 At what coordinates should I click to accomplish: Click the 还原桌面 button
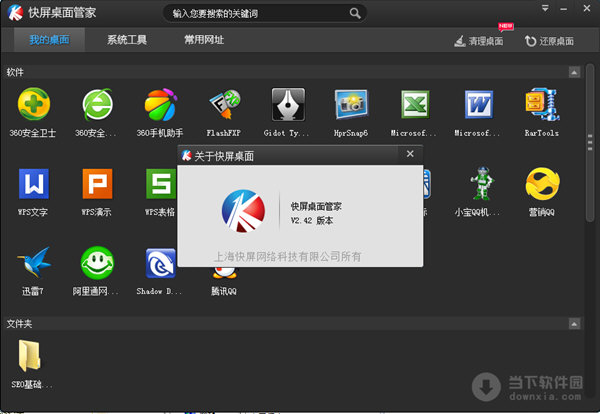pyautogui.click(x=549, y=41)
